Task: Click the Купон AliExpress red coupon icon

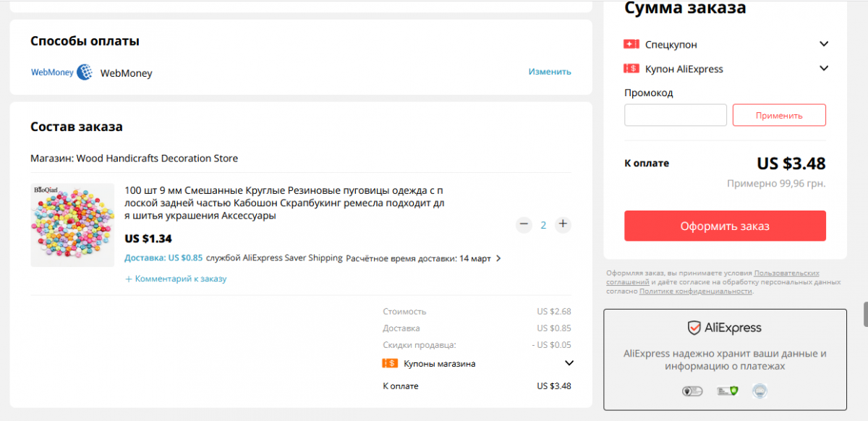Action: 631,69
